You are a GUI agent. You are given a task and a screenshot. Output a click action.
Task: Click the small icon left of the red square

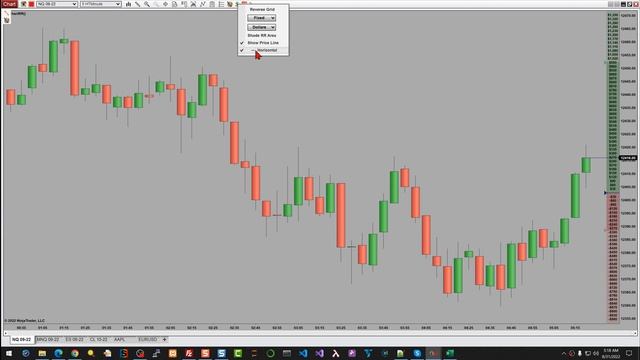(x=24, y=4)
